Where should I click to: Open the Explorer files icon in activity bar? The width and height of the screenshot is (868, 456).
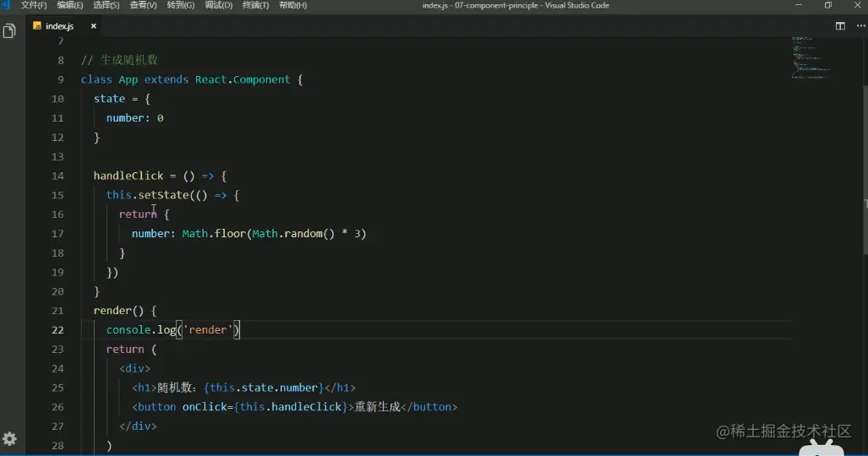pyautogui.click(x=9, y=31)
